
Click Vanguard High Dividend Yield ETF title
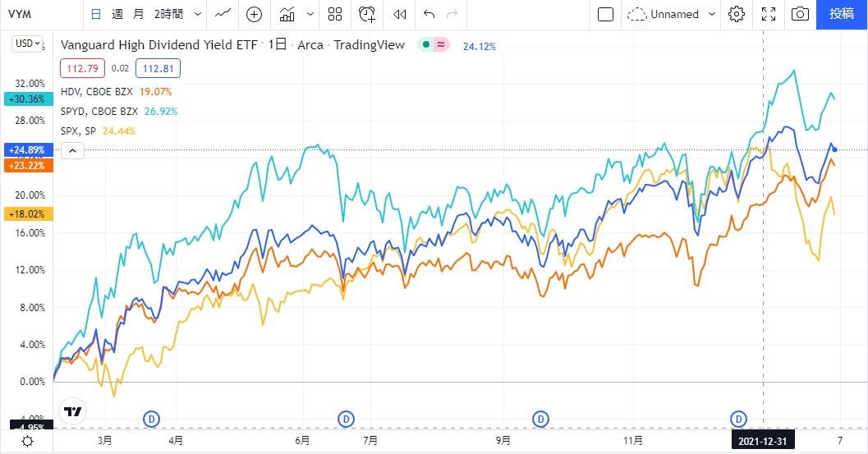click(x=158, y=45)
